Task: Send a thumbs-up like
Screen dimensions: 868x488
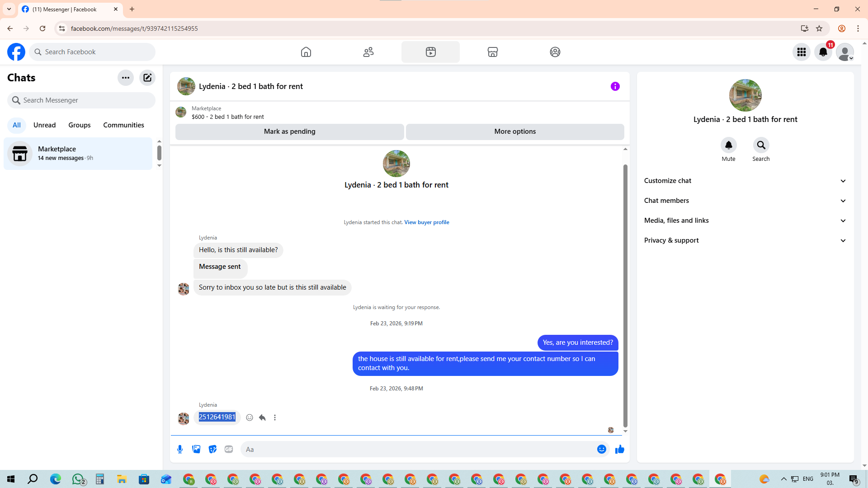Action: click(x=619, y=449)
